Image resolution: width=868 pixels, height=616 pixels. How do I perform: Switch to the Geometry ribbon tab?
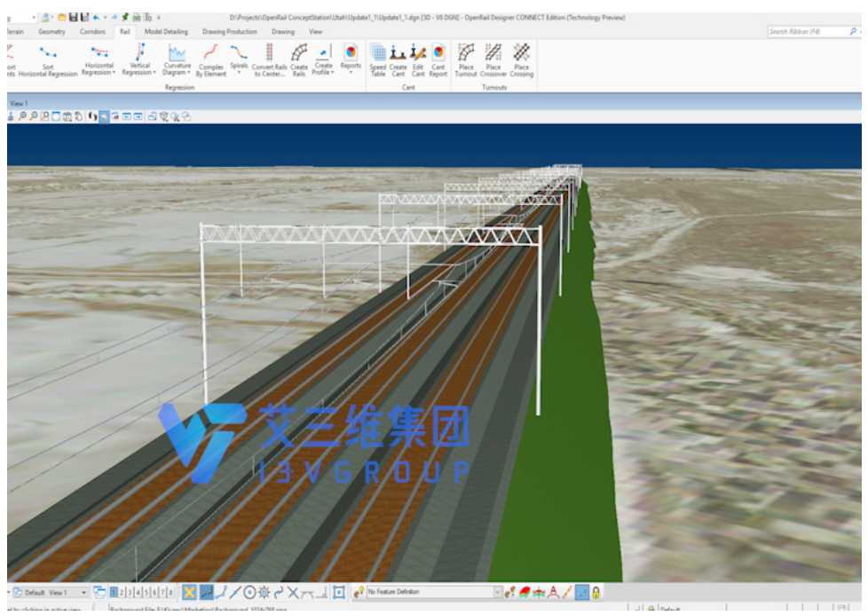pyautogui.click(x=52, y=32)
